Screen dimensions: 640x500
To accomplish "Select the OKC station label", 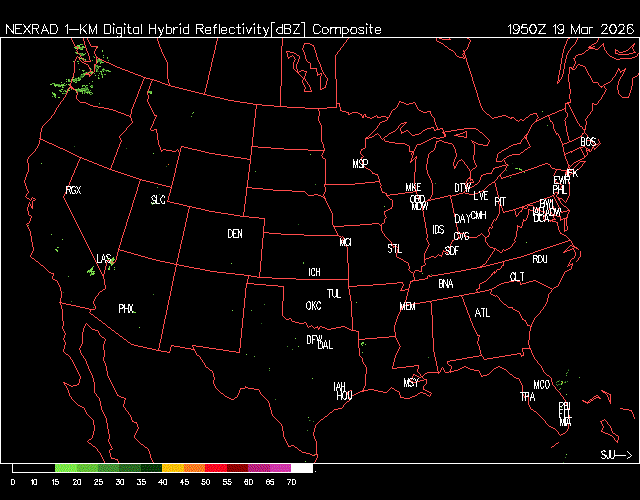I will tap(314, 306).
